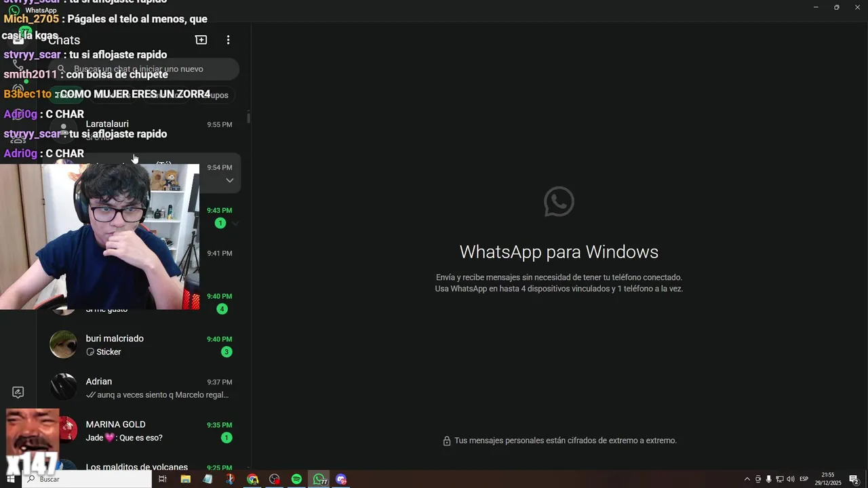This screenshot has height=488, width=868.
Task: Open the clock showing 21:55
Action: (x=828, y=479)
